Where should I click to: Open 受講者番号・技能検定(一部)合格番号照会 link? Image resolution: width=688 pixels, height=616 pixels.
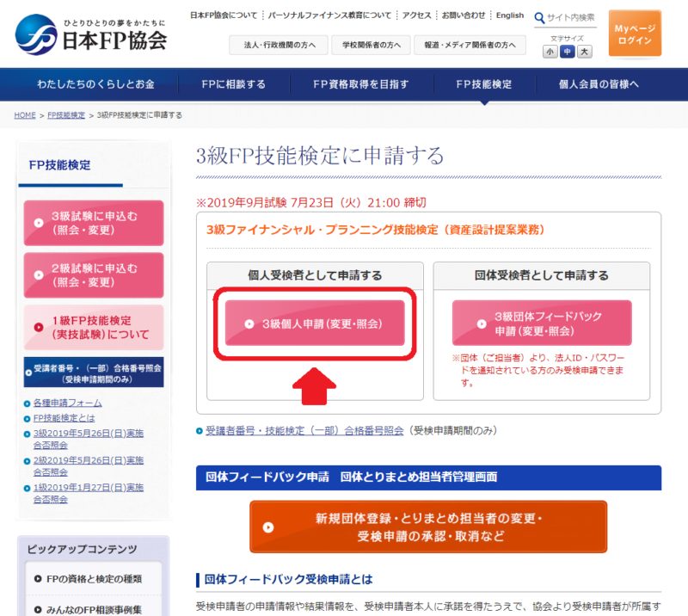click(x=304, y=431)
